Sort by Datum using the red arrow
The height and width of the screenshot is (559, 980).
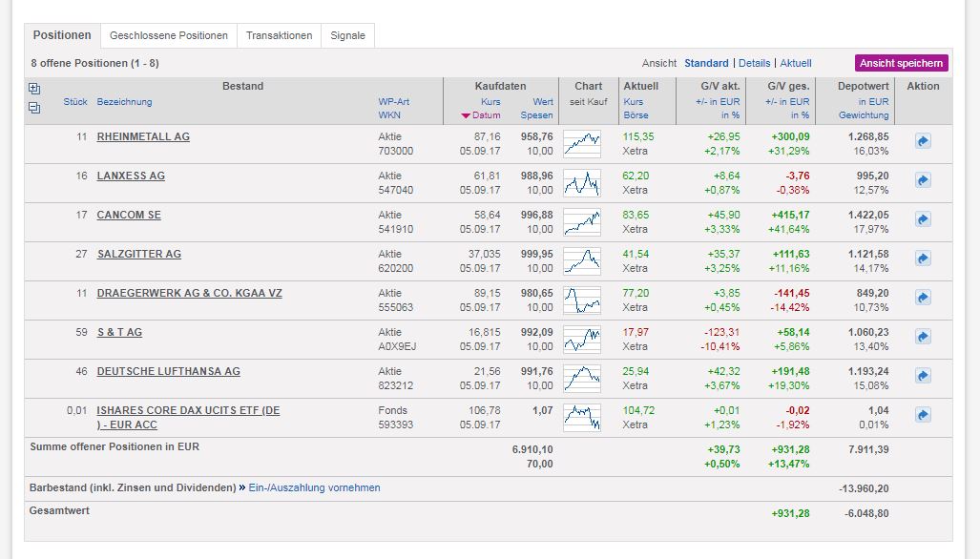tap(466, 115)
